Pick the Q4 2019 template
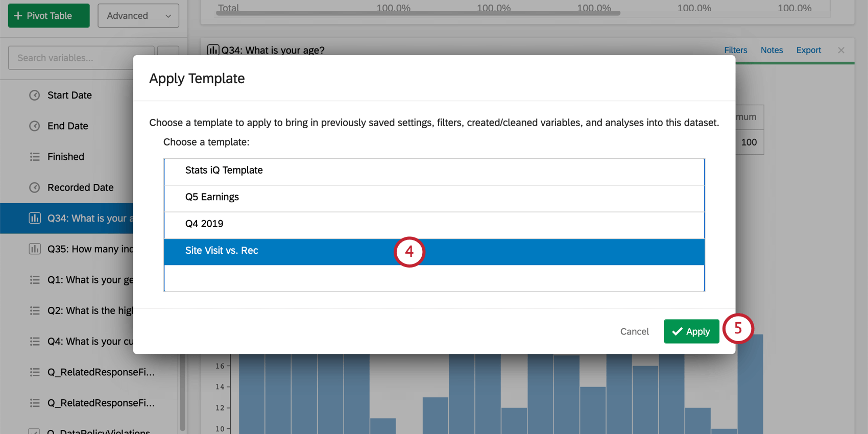 pos(204,224)
